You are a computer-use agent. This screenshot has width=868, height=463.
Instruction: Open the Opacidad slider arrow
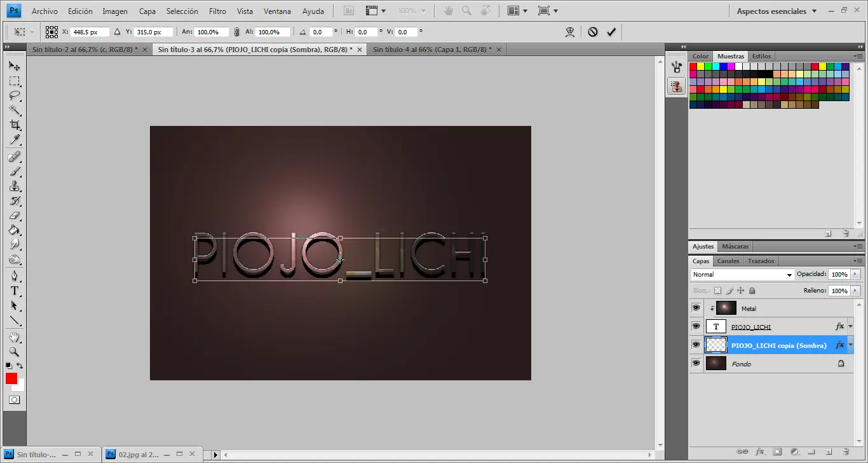[855, 274]
